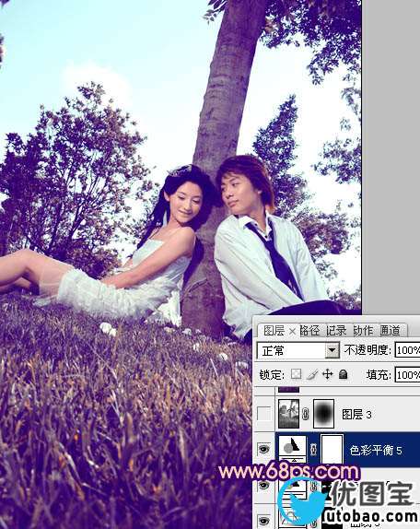Hide the 色彩平衡 5 layer
The image size is (420, 529).
(x=263, y=450)
